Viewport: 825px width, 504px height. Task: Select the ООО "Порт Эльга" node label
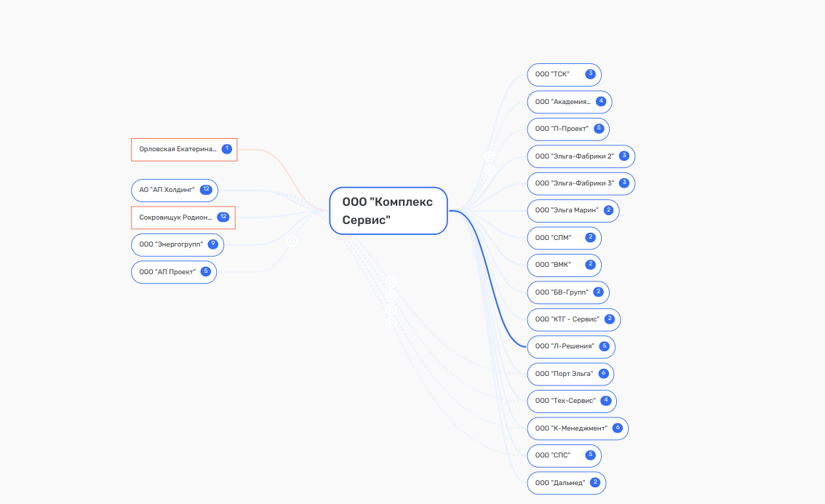[x=564, y=374]
